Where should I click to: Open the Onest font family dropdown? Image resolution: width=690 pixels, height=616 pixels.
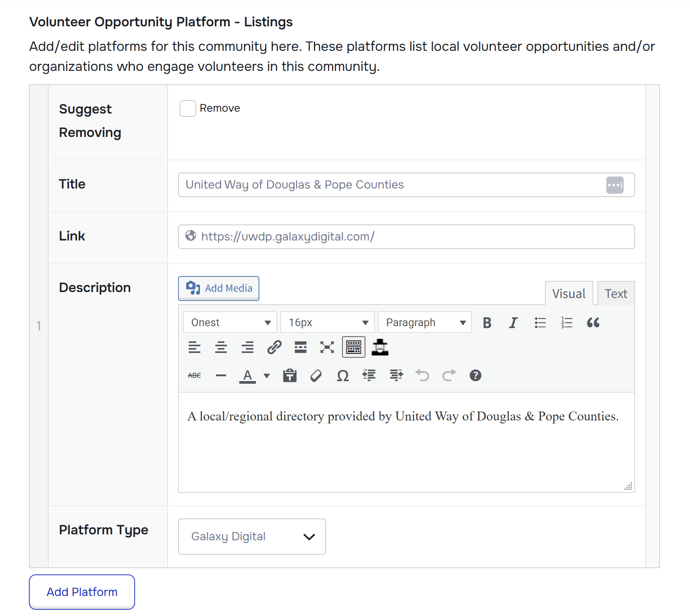pyautogui.click(x=230, y=323)
